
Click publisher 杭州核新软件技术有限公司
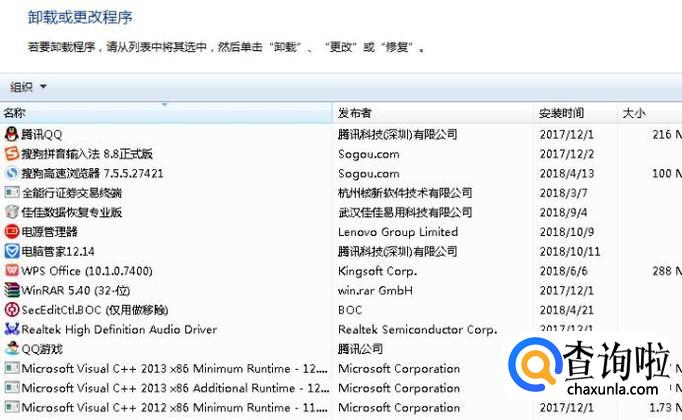(405, 193)
